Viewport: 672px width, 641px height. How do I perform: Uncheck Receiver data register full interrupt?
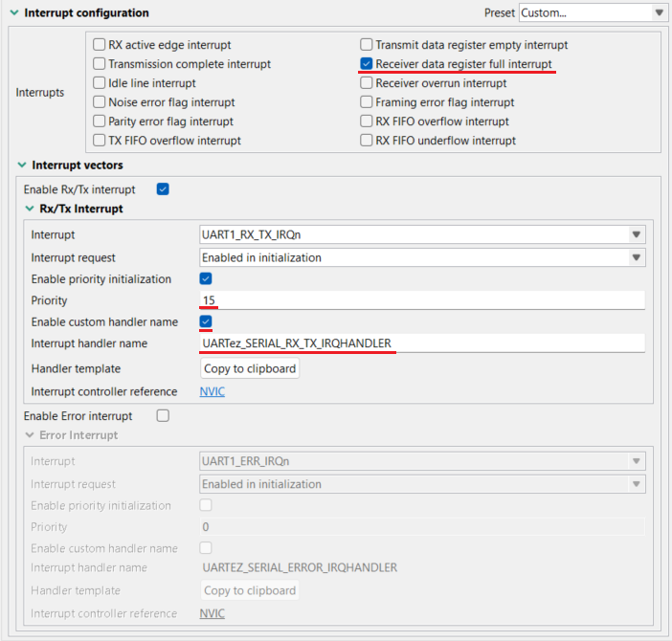tap(367, 64)
